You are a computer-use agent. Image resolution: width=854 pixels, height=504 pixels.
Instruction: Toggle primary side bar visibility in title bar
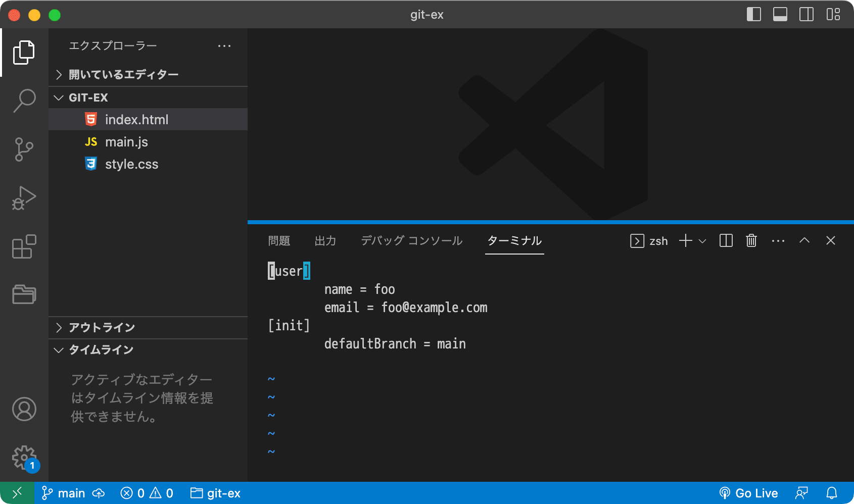[753, 14]
